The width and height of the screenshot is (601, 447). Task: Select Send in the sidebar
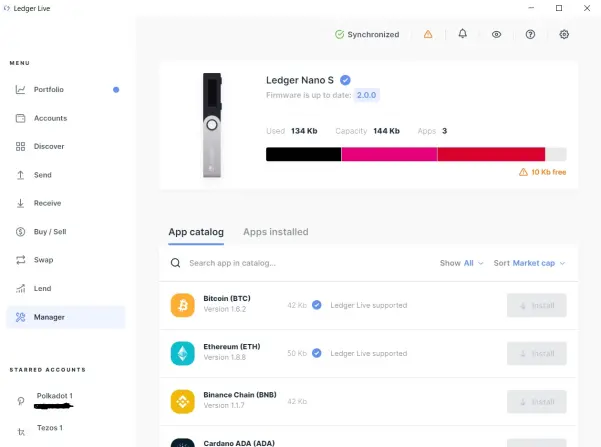tap(66, 175)
